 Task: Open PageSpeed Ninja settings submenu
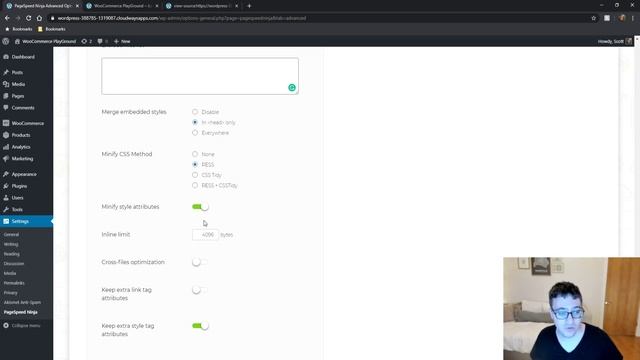coord(20,312)
